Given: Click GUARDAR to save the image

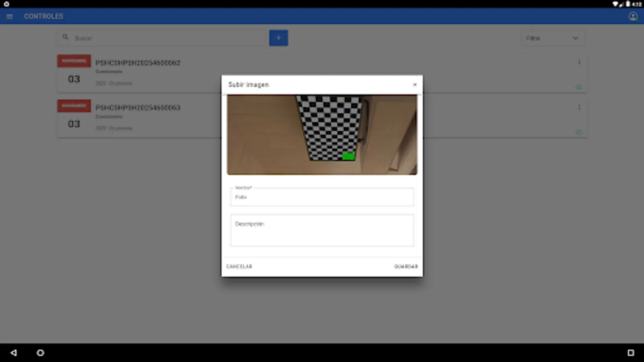Looking at the screenshot, I should (x=406, y=266).
